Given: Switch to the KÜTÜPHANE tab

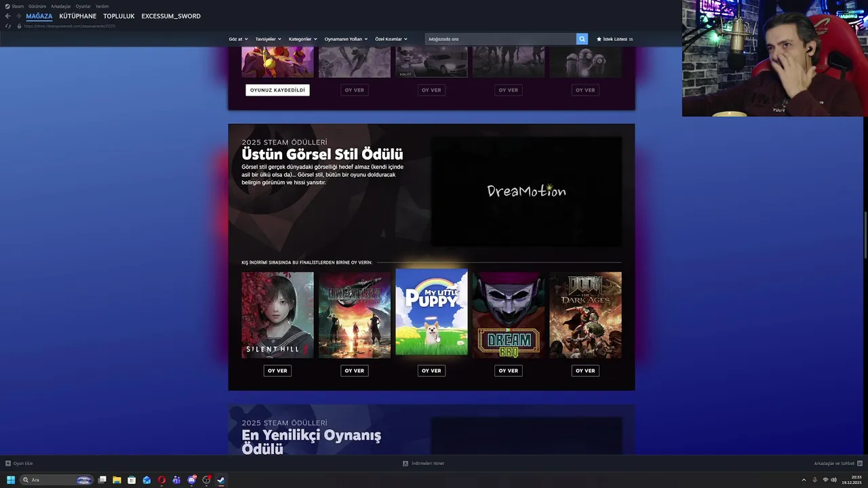Looking at the screenshot, I should pyautogui.click(x=78, y=16).
